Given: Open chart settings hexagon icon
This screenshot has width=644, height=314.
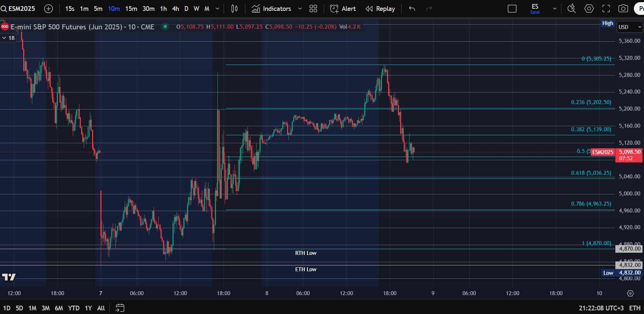Looking at the screenshot, I should click(589, 9).
